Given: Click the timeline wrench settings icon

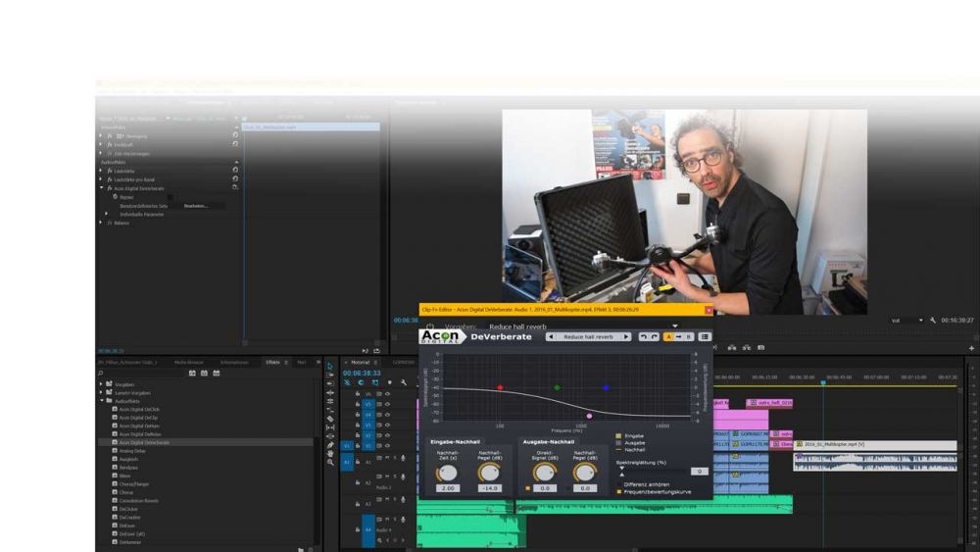Looking at the screenshot, I should (403, 382).
